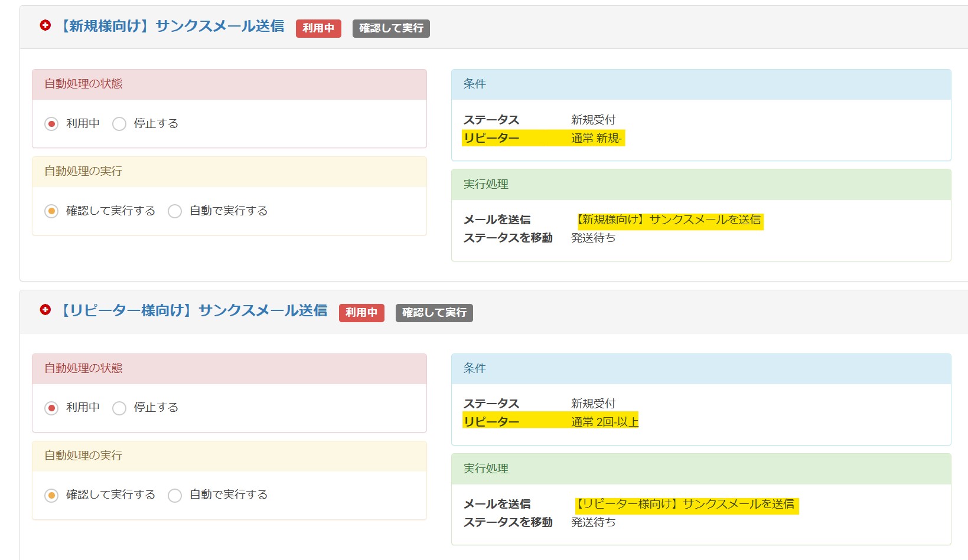
Task: Click メールを送信 label in リピーター様向け 実行処理
Action: (497, 504)
